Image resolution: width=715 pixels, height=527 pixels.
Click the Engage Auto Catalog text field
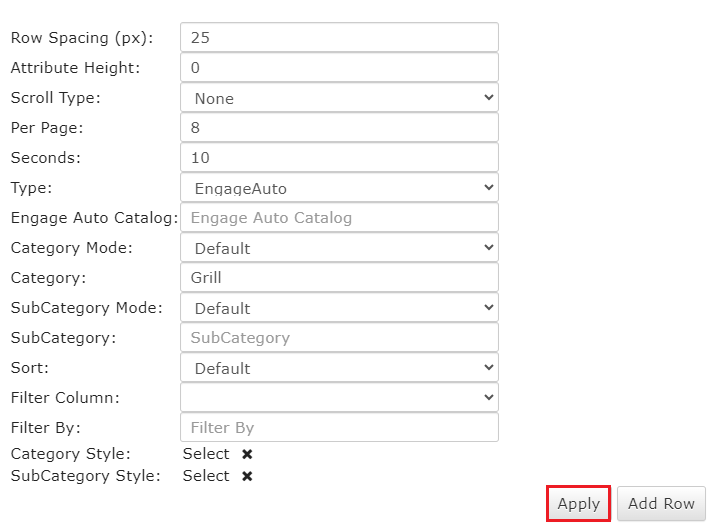pyautogui.click(x=339, y=218)
